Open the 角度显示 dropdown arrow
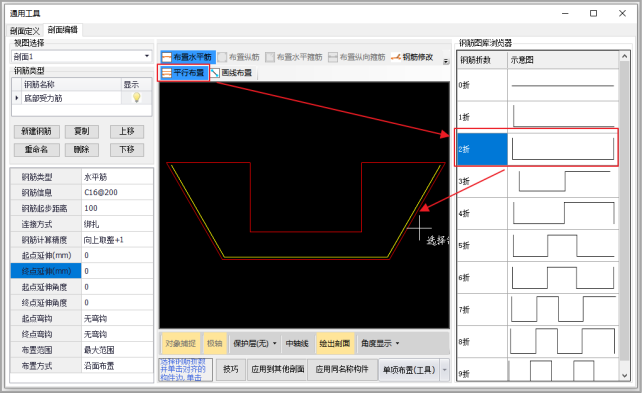The image size is (642, 394). [x=397, y=343]
